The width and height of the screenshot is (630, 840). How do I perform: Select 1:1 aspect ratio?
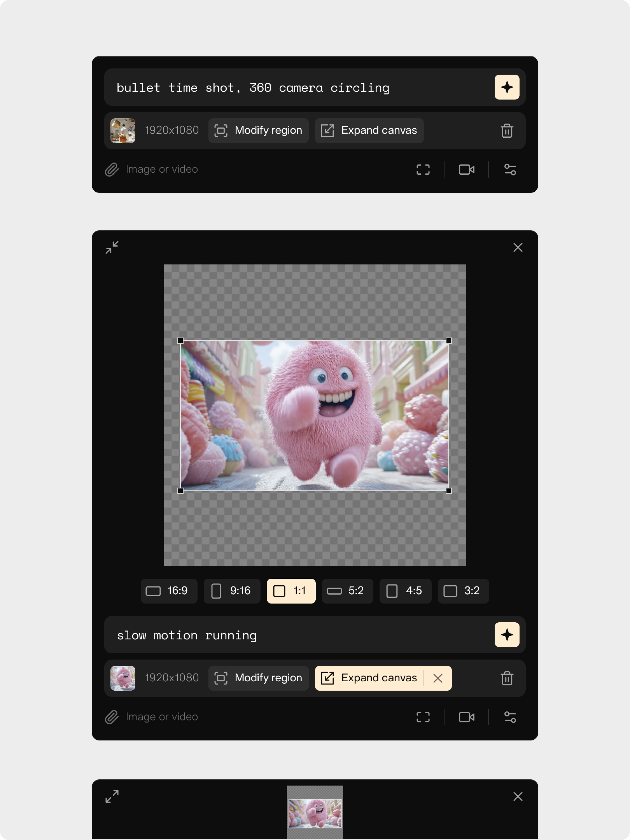(291, 591)
